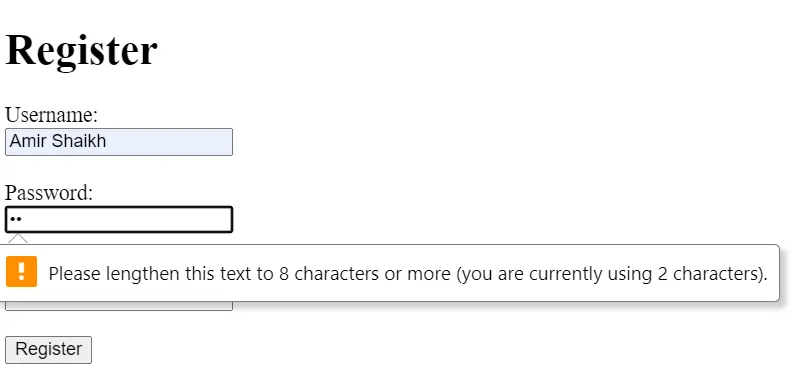Click the orange exclamation warning icon
The height and width of the screenshot is (379, 803).
click(x=22, y=271)
